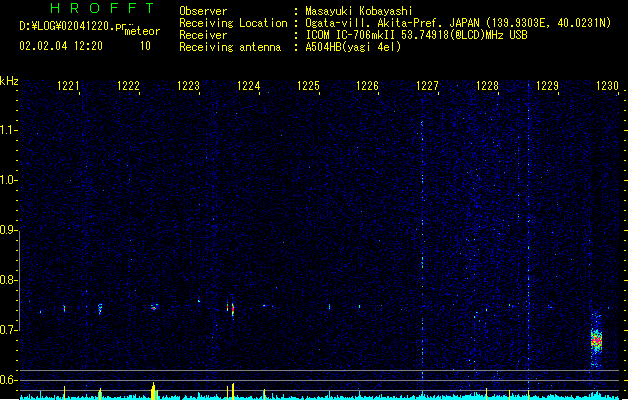Screen dimensions: 629x400
Task: Click the 1.1 kHz frequency label
Action: tap(8, 130)
